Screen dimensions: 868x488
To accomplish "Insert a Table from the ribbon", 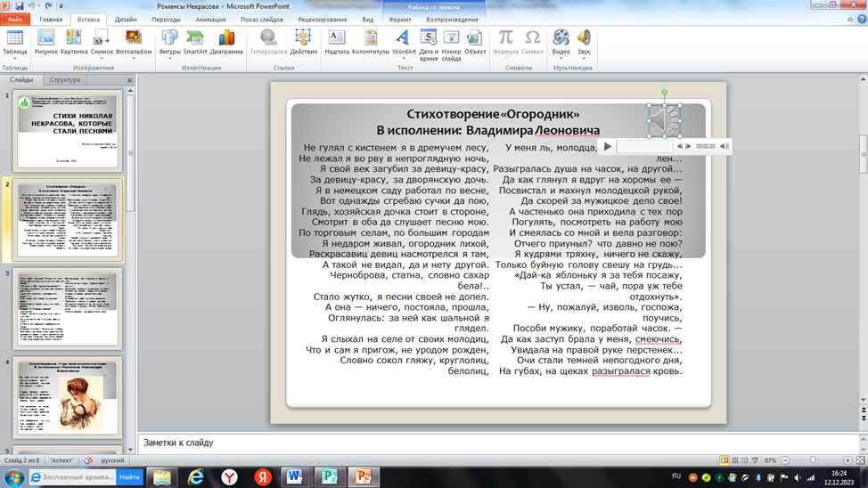I will click(15, 41).
